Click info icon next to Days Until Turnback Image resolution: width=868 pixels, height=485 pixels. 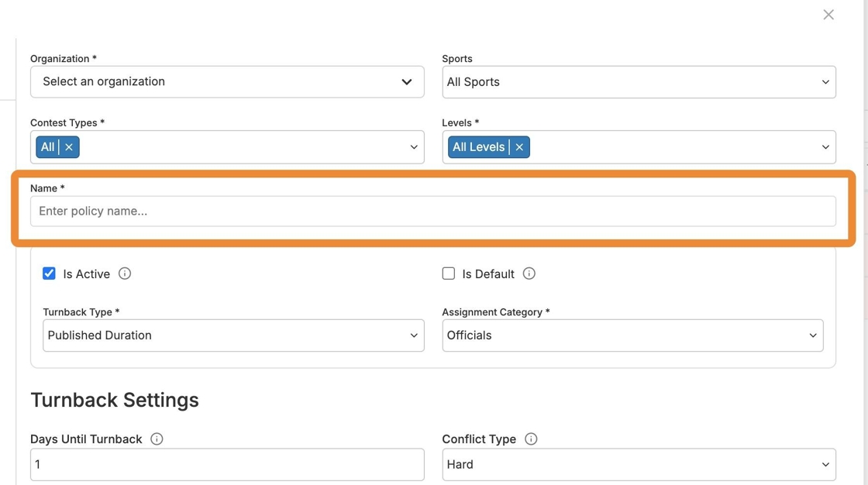coord(157,439)
